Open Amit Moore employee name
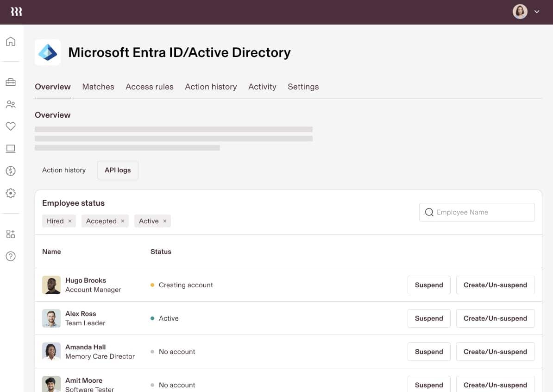 pos(83,380)
